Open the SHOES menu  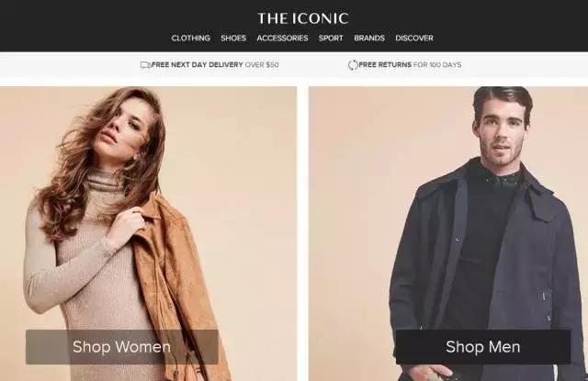[233, 38]
